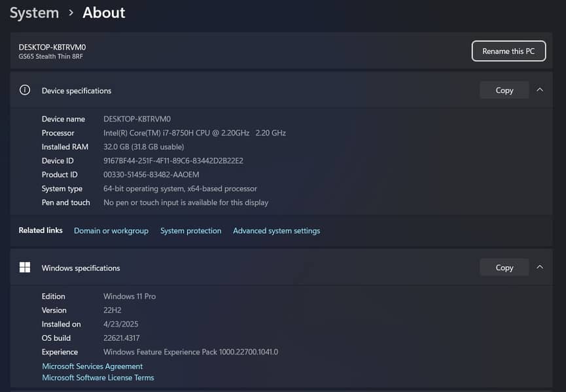The width and height of the screenshot is (566, 392).
Task: Collapse the Windows specifications section
Action: coord(540,267)
